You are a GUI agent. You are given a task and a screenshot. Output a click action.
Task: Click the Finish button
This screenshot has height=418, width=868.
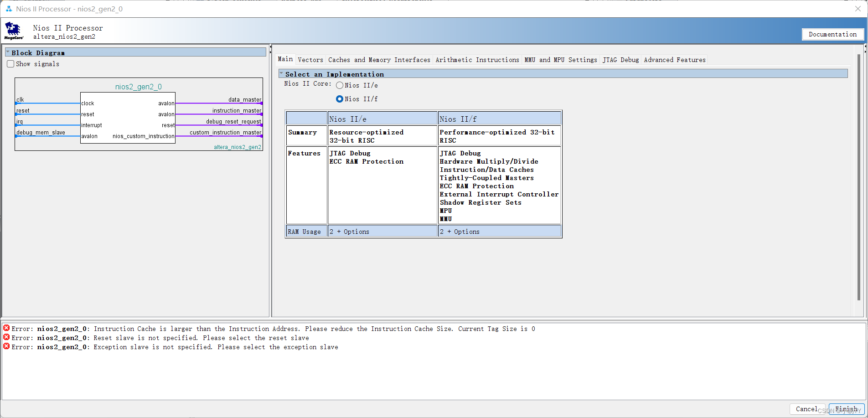tap(847, 409)
